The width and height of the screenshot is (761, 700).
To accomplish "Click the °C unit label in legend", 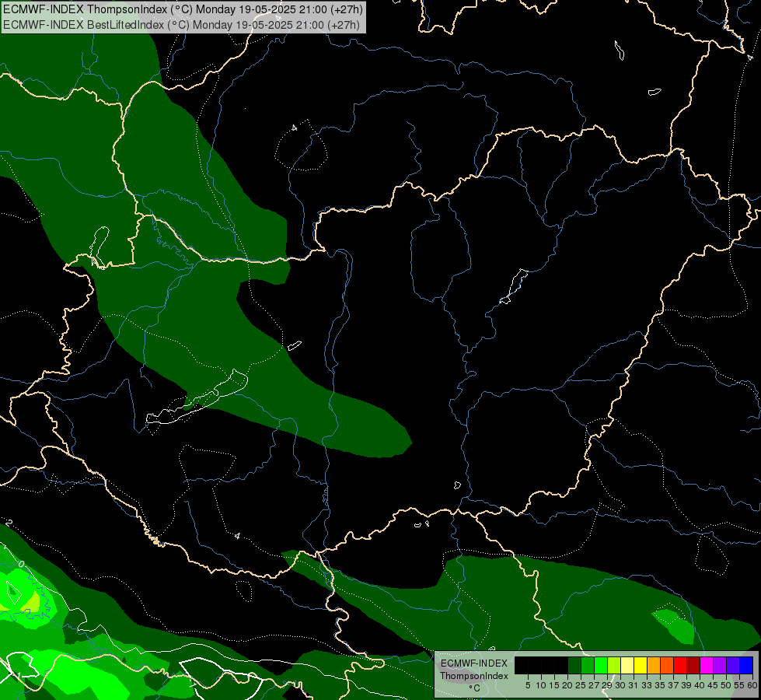I will point(475,688).
